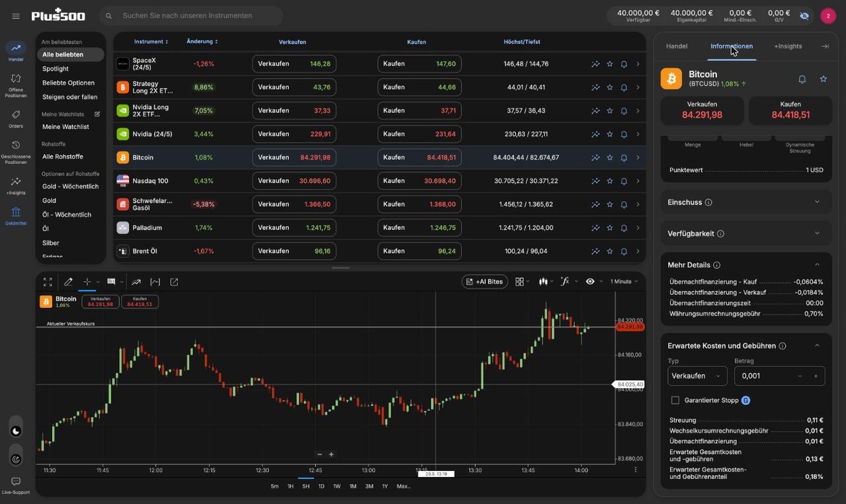Screen dimensions: 846x504
Task: Click the Verkaufen button in the Brent Öl row
Action: [294, 251]
